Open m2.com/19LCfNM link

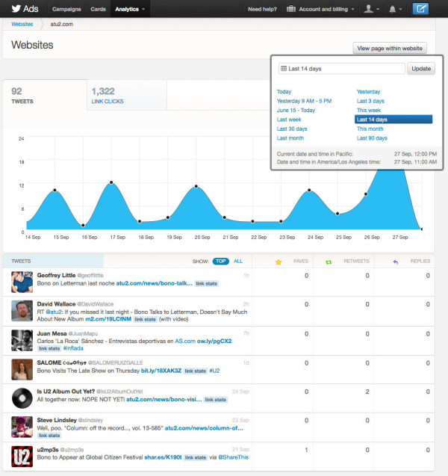coord(108,319)
